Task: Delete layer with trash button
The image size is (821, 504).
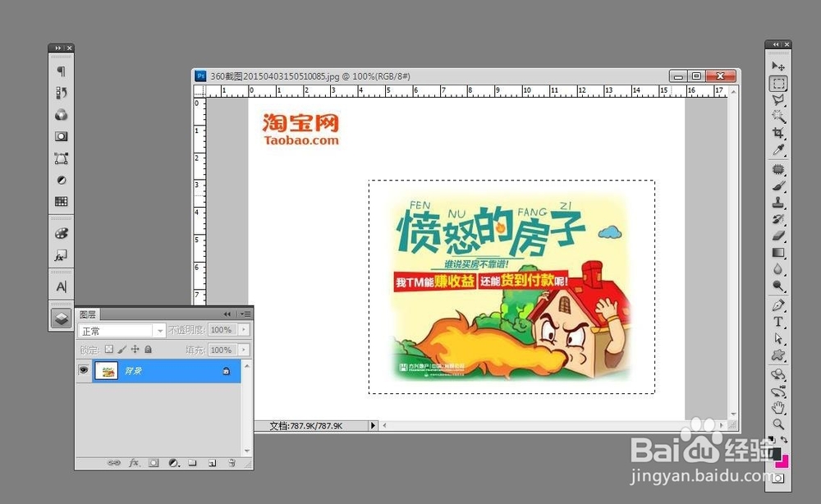Action: pyautogui.click(x=232, y=463)
